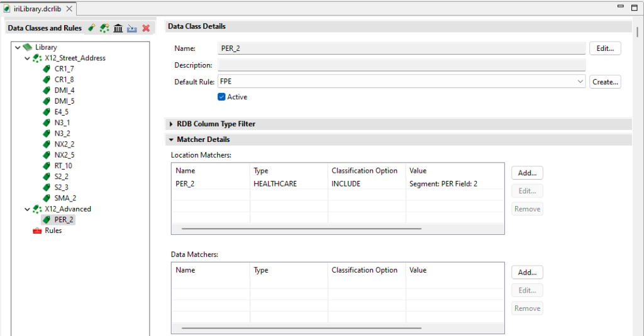Select the N3_1 tree item label
This screenshot has width=644, height=336.
click(62, 122)
